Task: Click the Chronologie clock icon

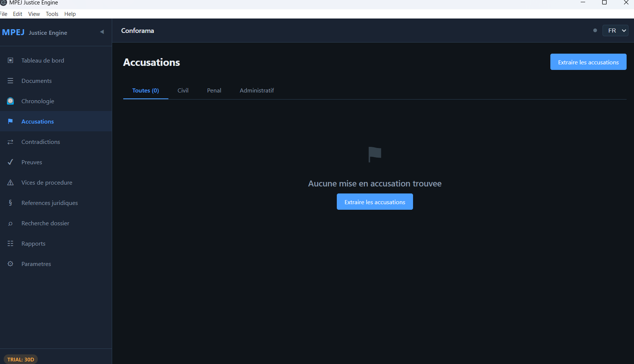Action: 10,101
